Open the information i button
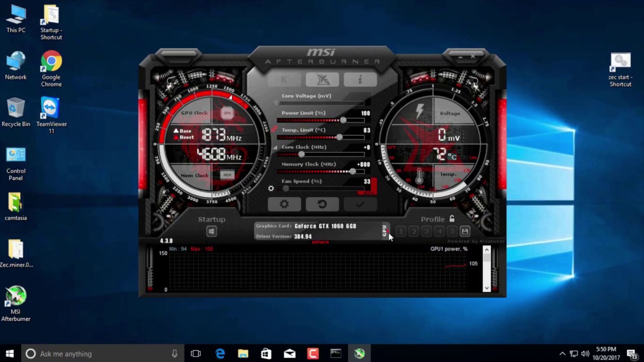Image resolution: width=644 pixels, height=362 pixels. pyautogui.click(x=360, y=79)
